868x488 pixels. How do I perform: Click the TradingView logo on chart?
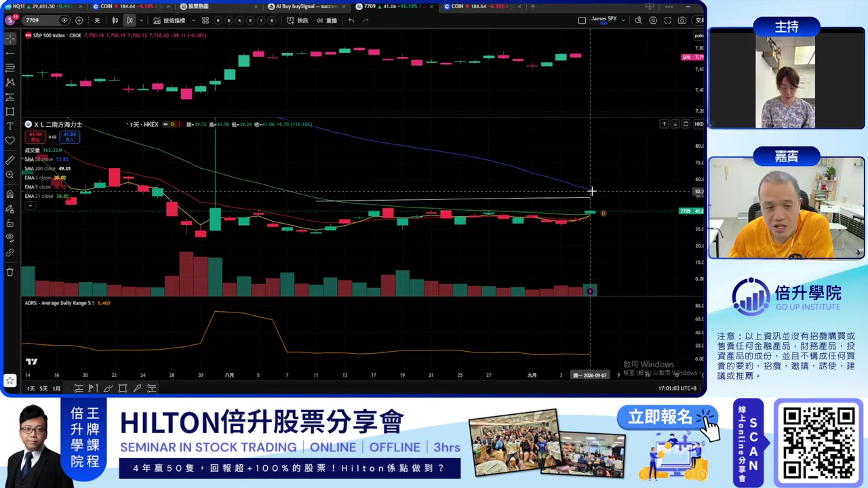click(31, 362)
